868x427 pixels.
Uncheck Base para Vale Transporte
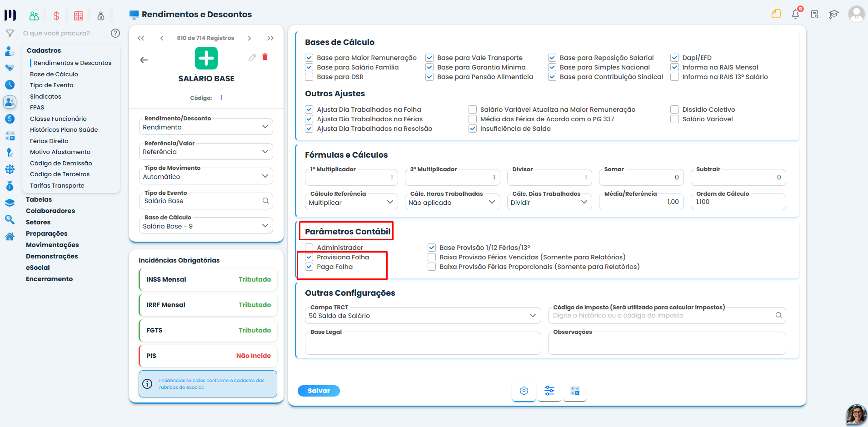(429, 58)
